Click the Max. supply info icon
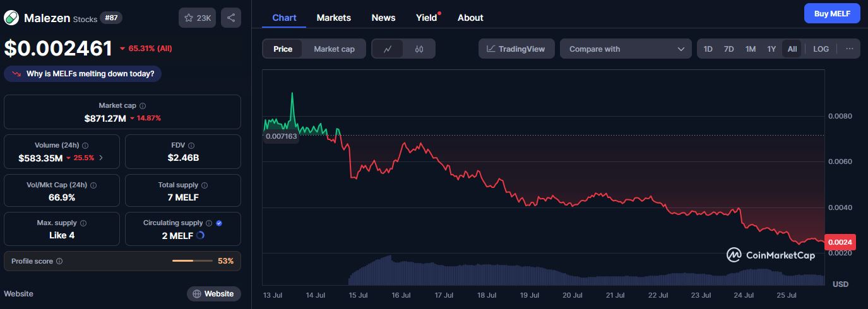The width and height of the screenshot is (868, 309). [x=83, y=223]
